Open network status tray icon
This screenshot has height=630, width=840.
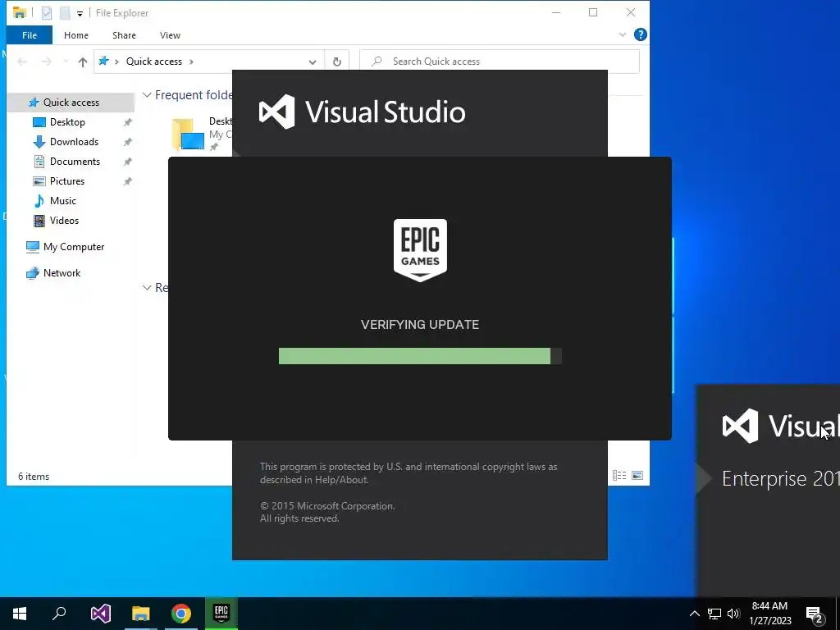tap(714, 614)
